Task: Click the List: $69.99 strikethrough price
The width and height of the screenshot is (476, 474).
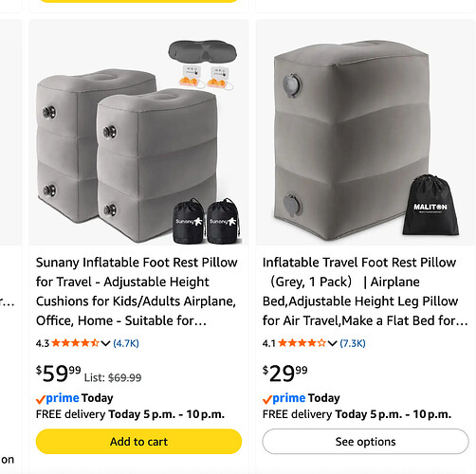Action: [113, 377]
